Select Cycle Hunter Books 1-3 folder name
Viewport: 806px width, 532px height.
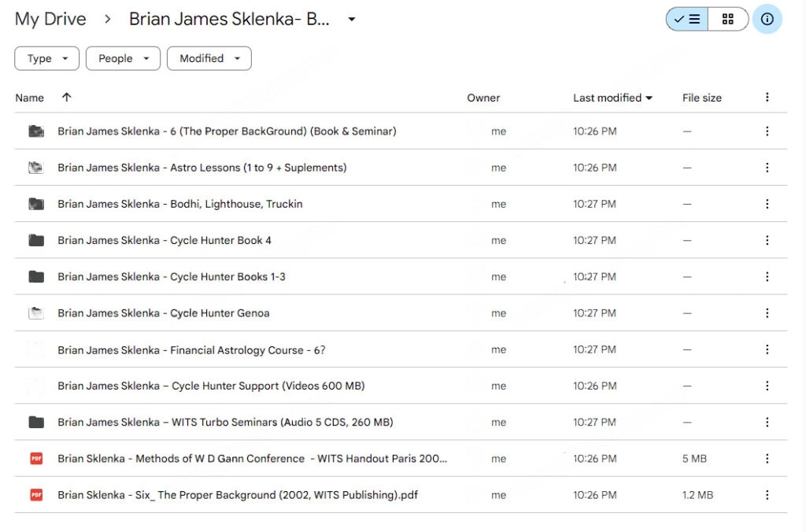tap(171, 276)
